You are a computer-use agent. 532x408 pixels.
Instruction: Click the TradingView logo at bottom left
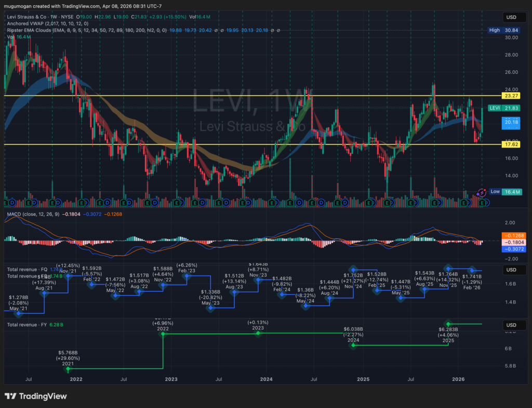(35, 396)
